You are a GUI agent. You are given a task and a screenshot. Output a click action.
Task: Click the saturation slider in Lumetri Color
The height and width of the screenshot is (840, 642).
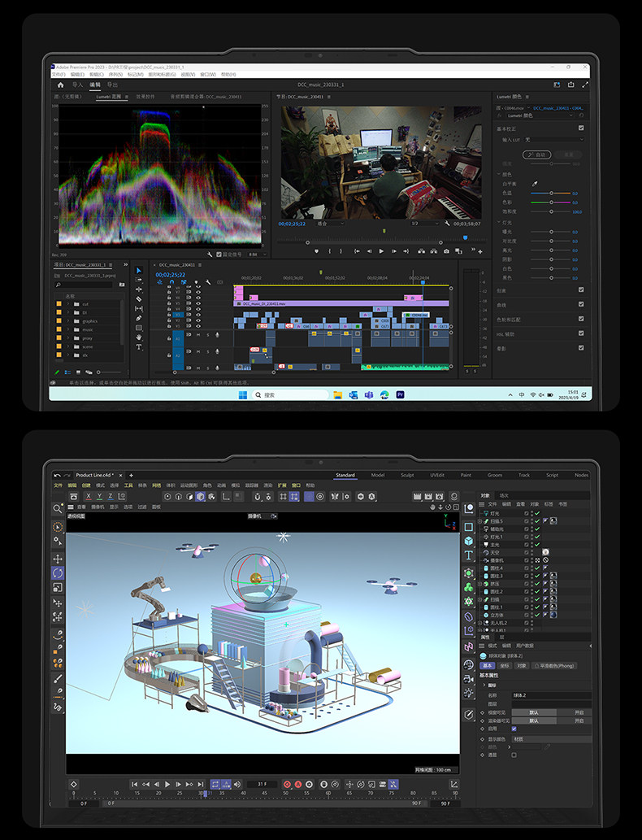pos(551,211)
